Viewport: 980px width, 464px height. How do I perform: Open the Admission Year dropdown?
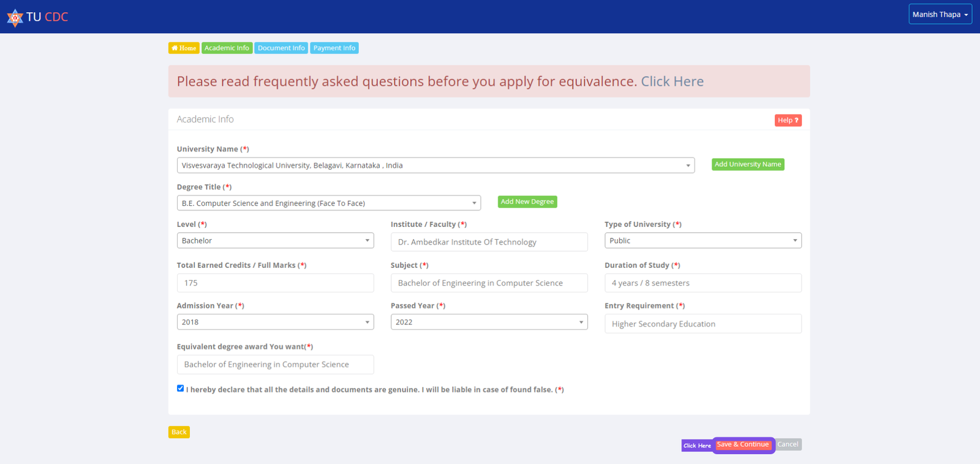[x=275, y=322]
